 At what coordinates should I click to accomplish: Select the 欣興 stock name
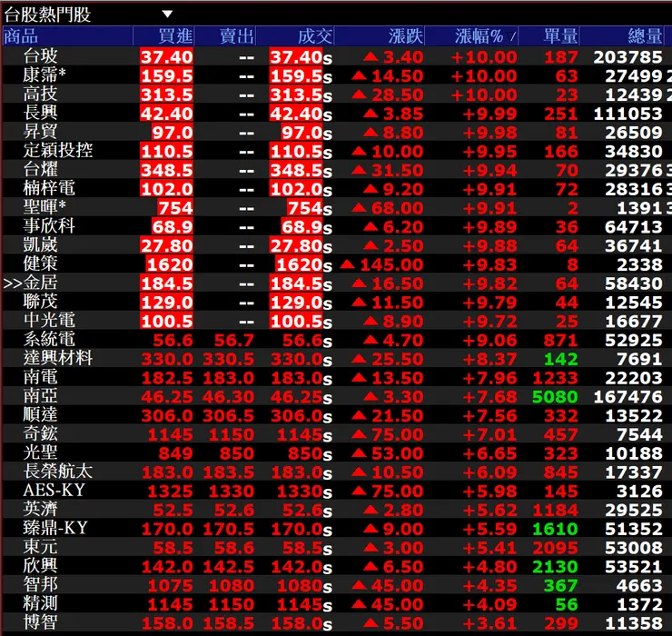point(40,566)
